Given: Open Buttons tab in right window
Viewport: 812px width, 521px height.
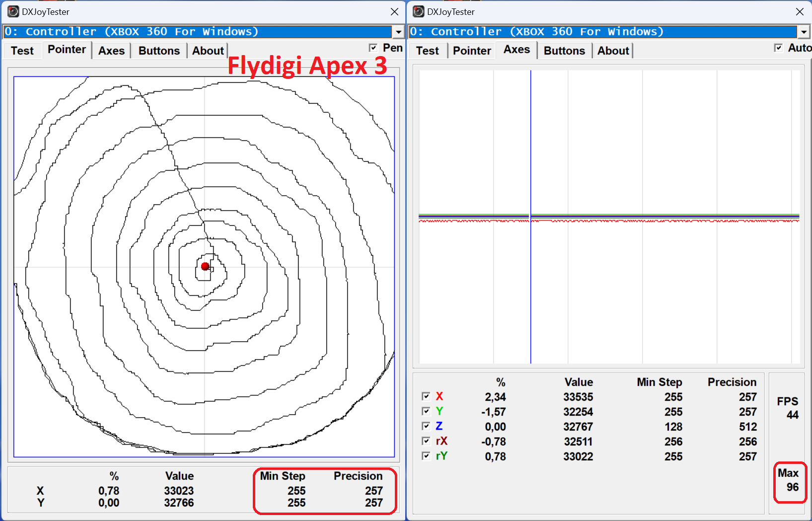Looking at the screenshot, I should click(564, 51).
